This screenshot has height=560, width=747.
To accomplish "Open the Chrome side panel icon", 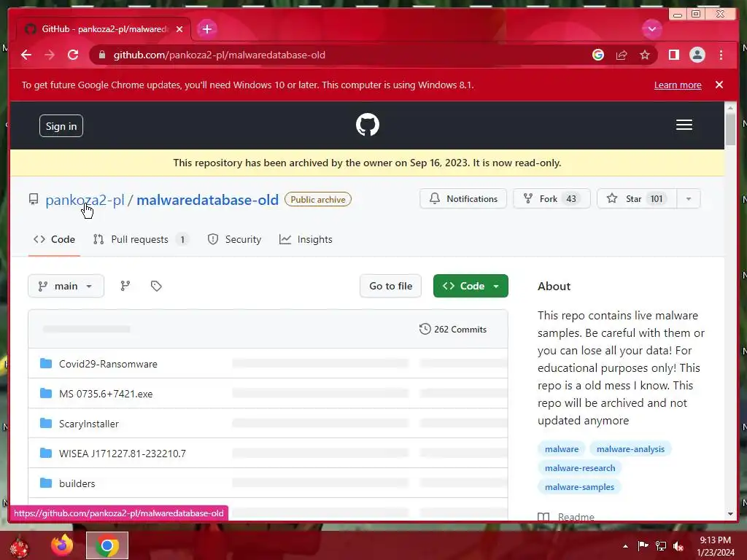I will 673,55.
